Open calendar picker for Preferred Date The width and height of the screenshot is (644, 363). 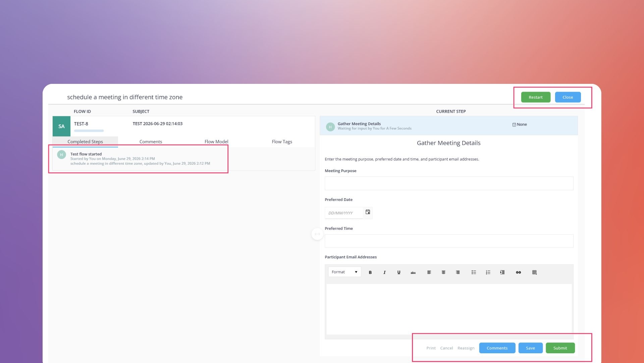[x=368, y=212]
